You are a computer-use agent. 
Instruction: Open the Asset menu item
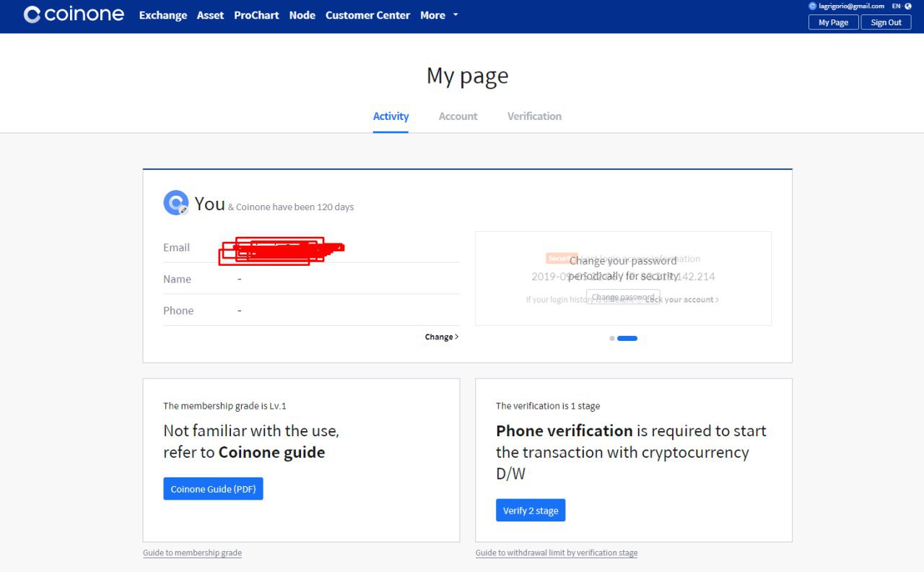pyautogui.click(x=210, y=15)
